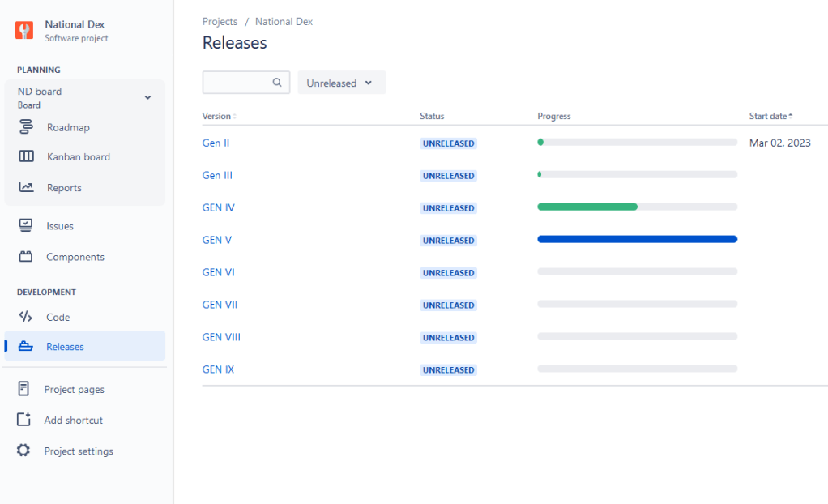Viewport: 828px width, 504px height.
Task: Select Releases in the sidebar menu
Action: (65, 347)
